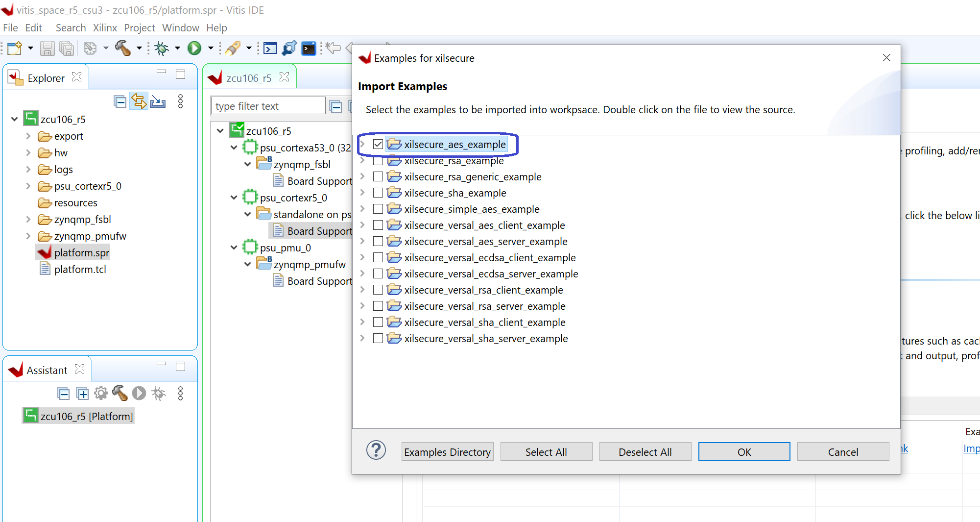Click the dark Terminal toolbar icon
Screen dimensions: 980x522
pyautogui.click(x=309, y=48)
